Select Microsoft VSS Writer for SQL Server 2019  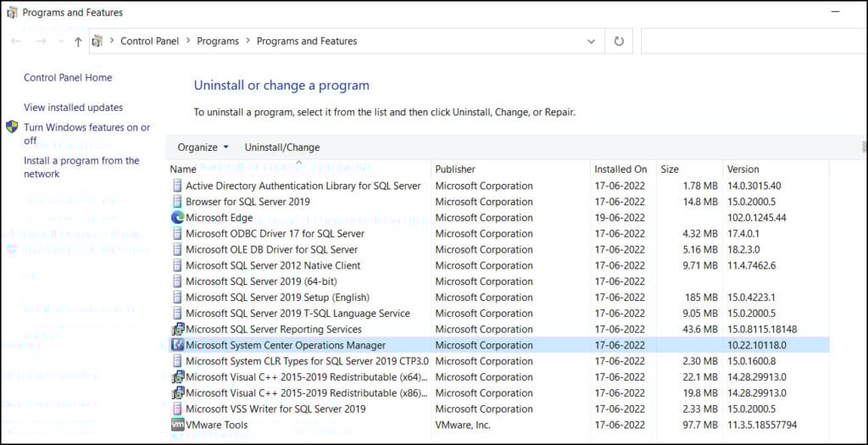pos(275,409)
